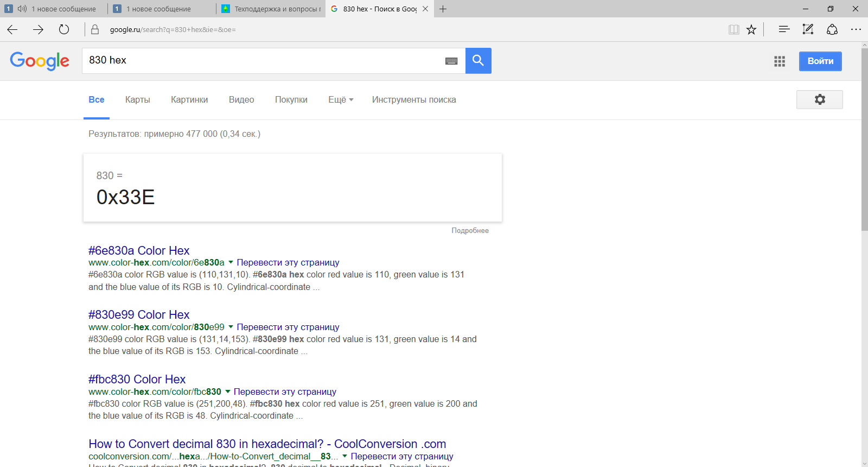Click the address bar URL
This screenshot has width=868, height=467.
click(173, 30)
